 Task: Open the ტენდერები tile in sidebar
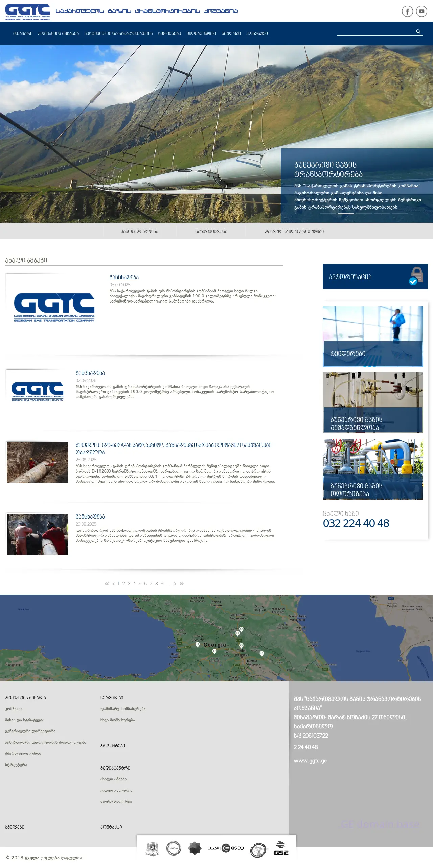point(373,336)
